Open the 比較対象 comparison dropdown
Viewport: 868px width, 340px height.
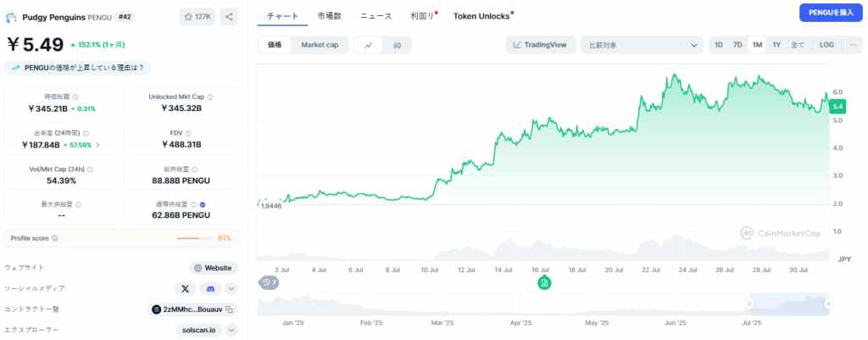pyautogui.click(x=643, y=45)
